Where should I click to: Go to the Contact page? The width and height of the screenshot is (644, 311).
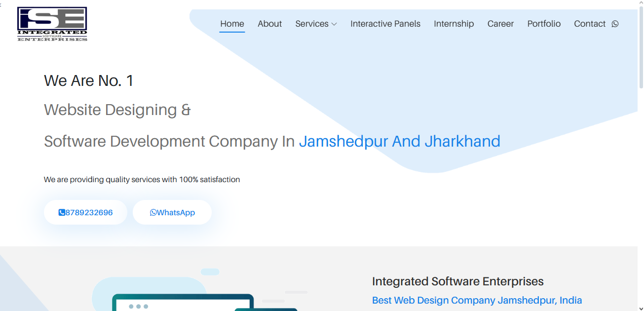(590, 24)
